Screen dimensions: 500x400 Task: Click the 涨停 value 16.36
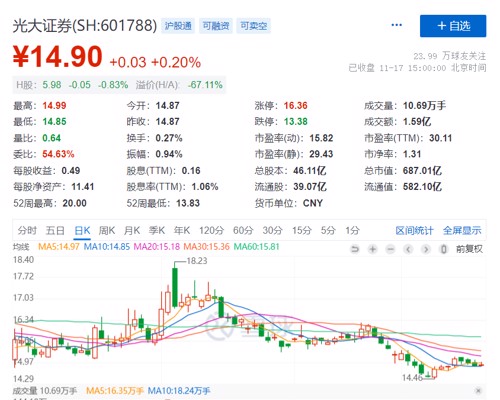click(296, 106)
